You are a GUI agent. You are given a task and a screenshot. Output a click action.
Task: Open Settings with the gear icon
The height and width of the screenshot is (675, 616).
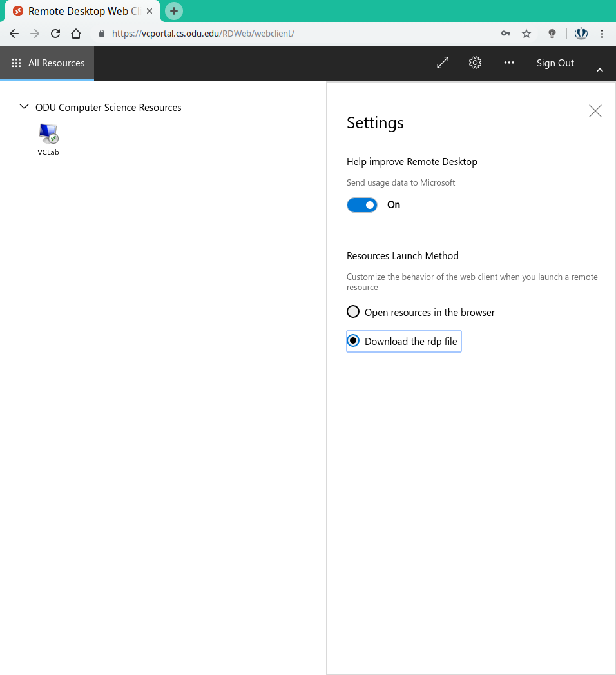tap(475, 63)
